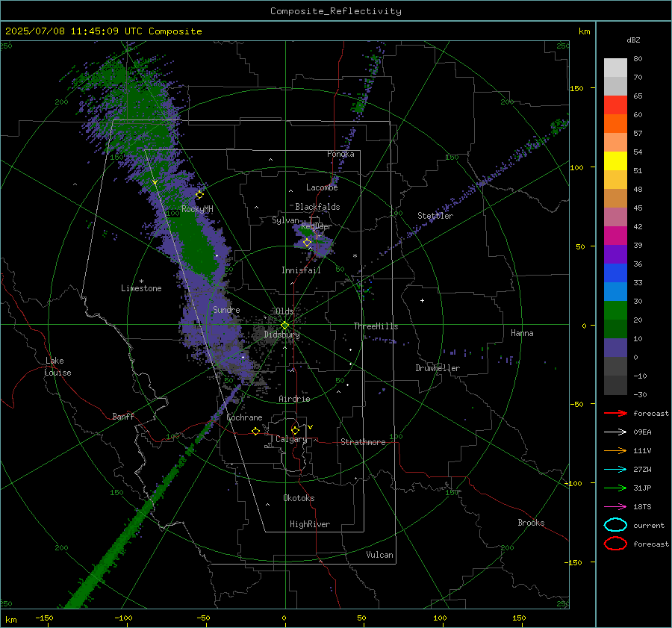Click the green 31JP arrow icon
Image resolution: width=672 pixels, height=628 pixels.
pos(615,488)
